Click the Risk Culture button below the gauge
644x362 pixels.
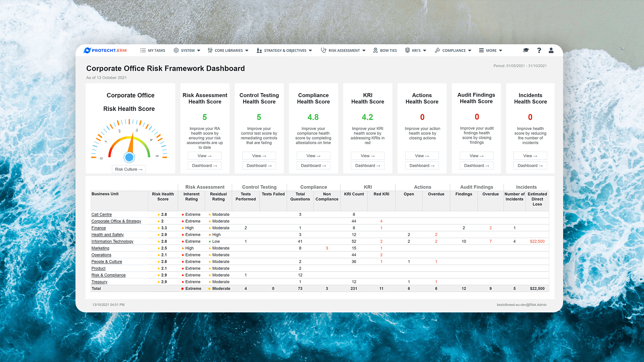tap(128, 169)
